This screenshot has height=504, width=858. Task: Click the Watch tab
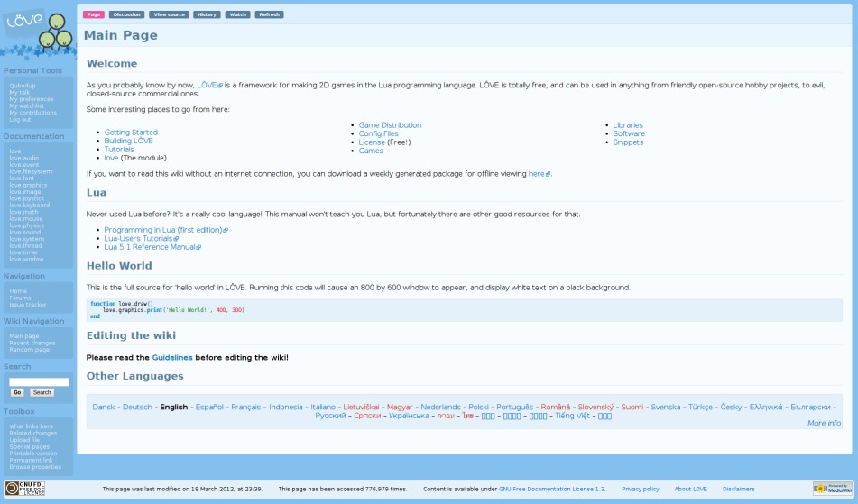[x=237, y=14]
